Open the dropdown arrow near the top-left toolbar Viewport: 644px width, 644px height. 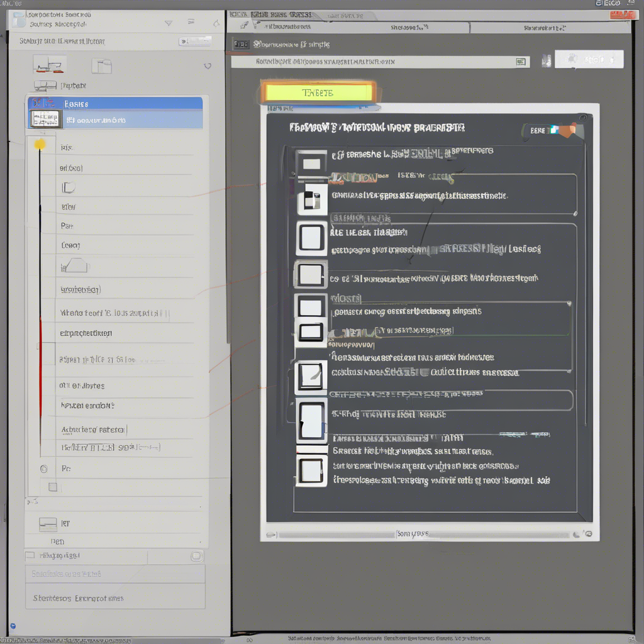tap(168, 22)
